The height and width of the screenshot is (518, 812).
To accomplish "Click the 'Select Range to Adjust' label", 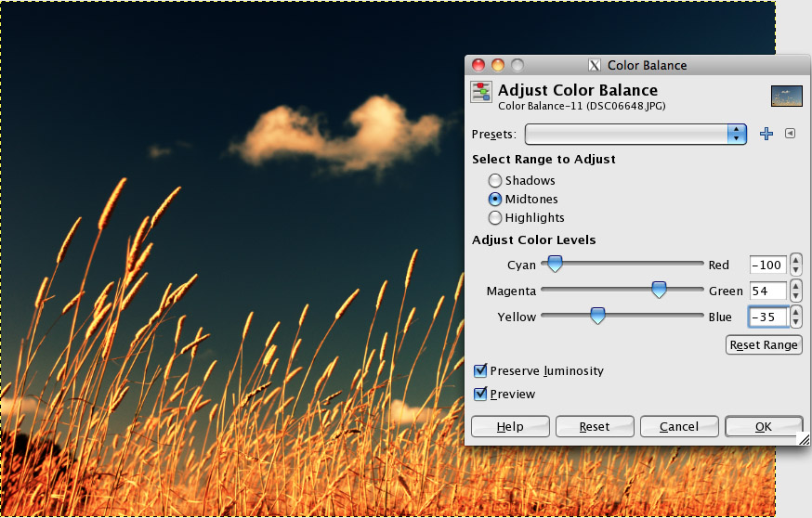I will coord(544,159).
